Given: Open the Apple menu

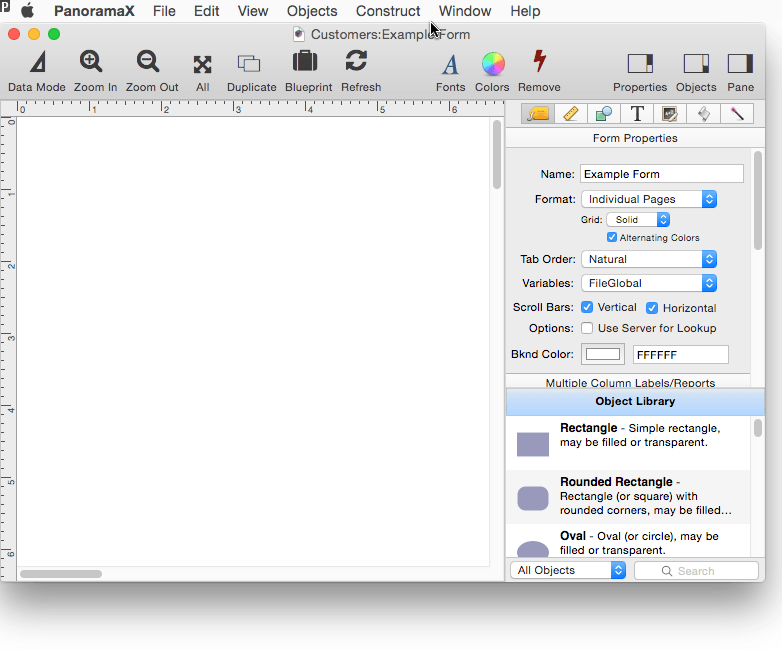Looking at the screenshot, I should (27, 10).
